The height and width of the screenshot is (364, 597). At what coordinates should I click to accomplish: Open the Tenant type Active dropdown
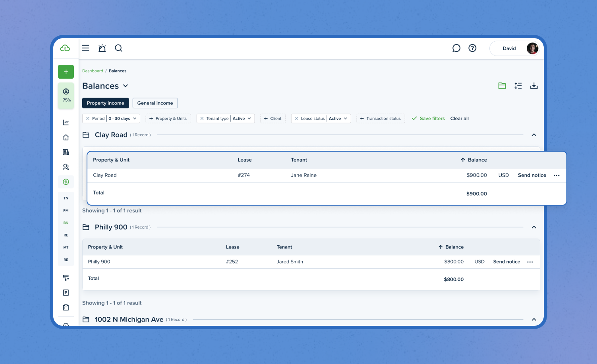[x=242, y=119]
